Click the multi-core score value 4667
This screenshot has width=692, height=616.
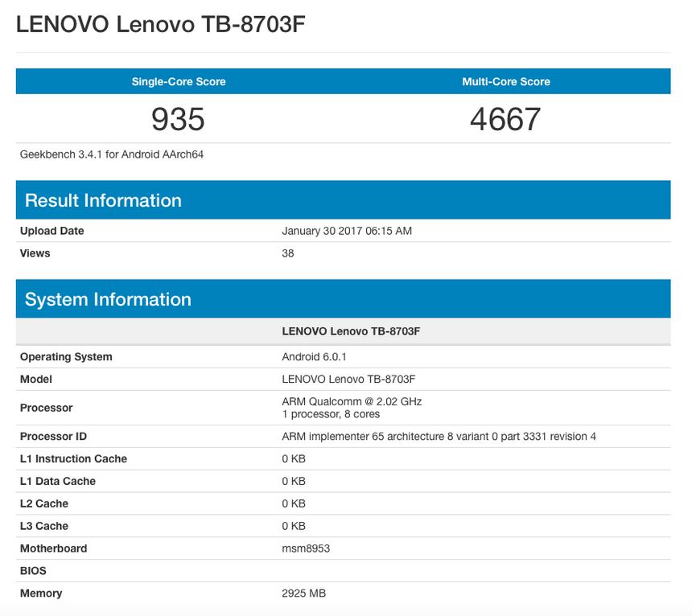click(x=505, y=119)
